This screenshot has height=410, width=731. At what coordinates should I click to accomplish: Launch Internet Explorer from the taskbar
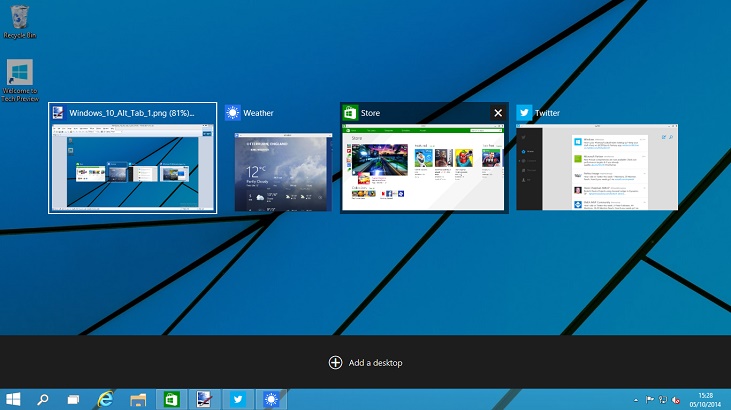pyautogui.click(x=105, y=399)
